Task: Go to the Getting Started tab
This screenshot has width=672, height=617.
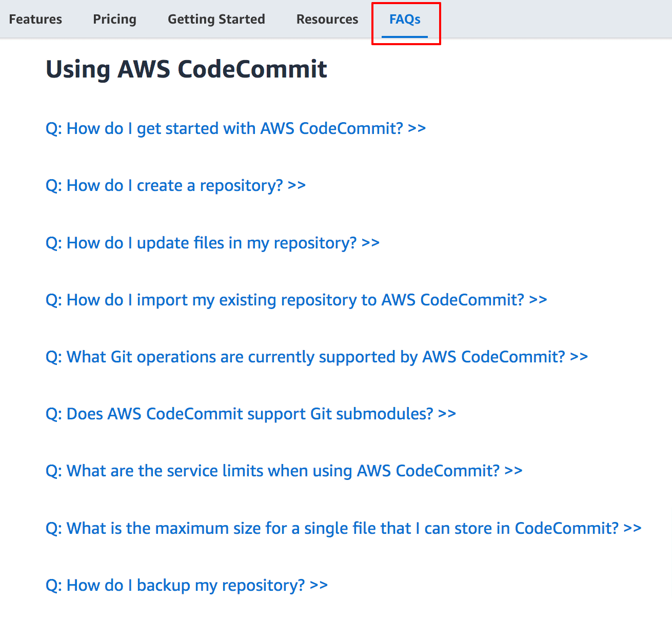Action: (216, 20)
